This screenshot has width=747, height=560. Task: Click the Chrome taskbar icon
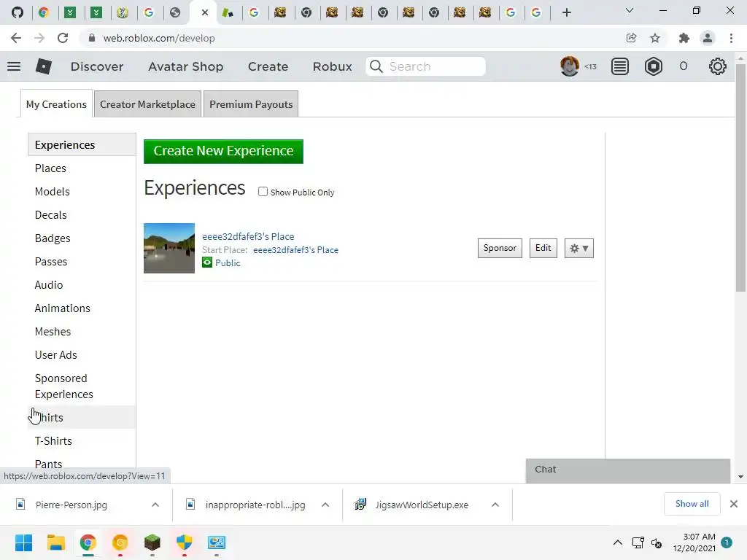tap(88, 542)
